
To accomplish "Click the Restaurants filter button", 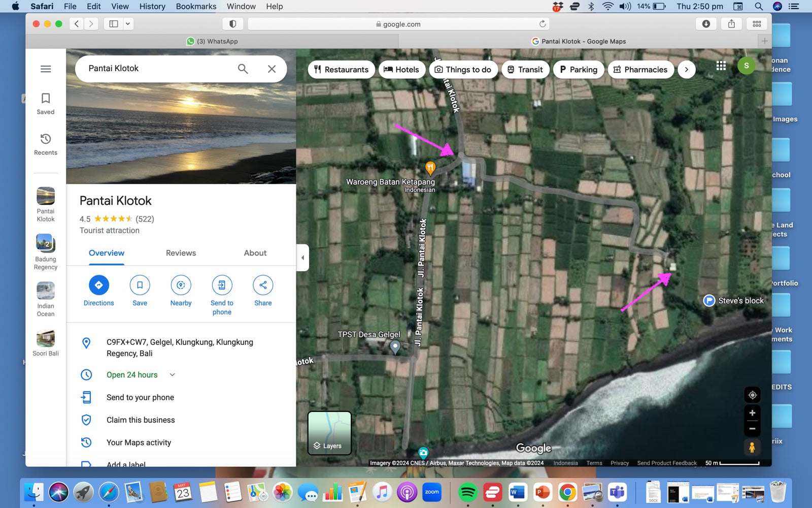I will click(x=341, y=70).
